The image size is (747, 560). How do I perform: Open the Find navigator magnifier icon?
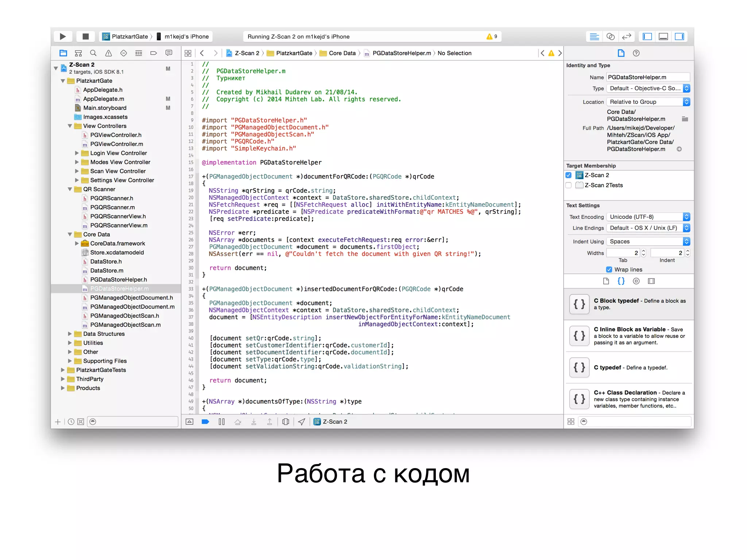coord(93,53)
